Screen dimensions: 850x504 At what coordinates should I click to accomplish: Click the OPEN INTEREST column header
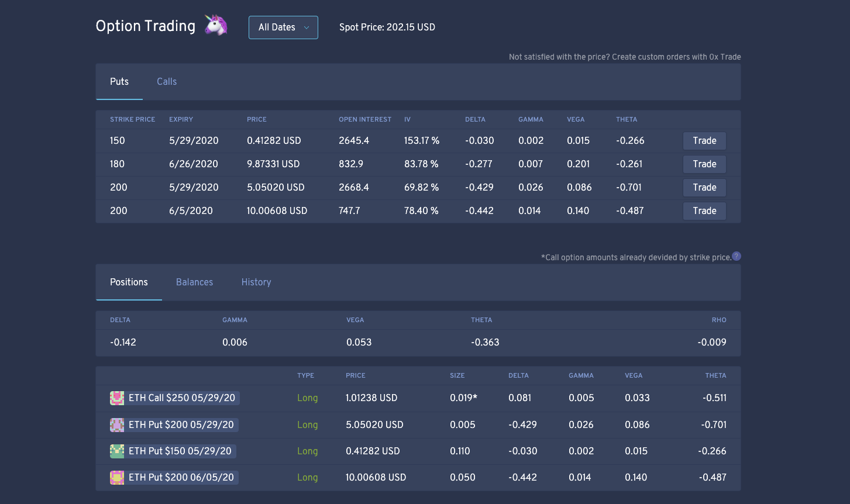[x=365, y=119]
